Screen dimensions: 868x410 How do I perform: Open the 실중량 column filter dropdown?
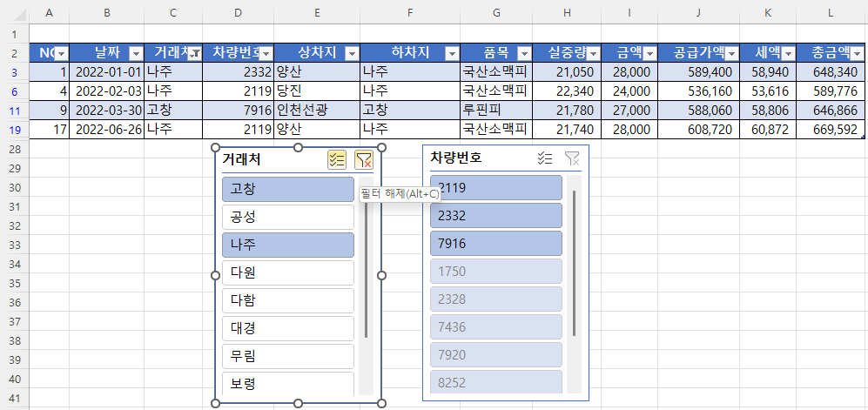click(594, 54)
